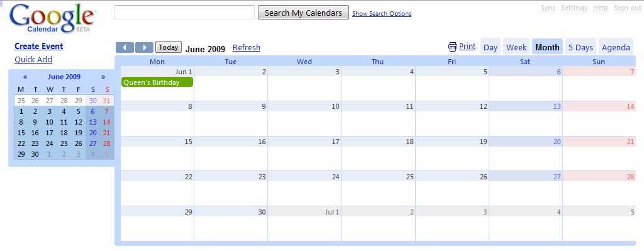Open the Queen's Birthday event
Viewport: 644px width, 251px height.
tap(157, 82)
